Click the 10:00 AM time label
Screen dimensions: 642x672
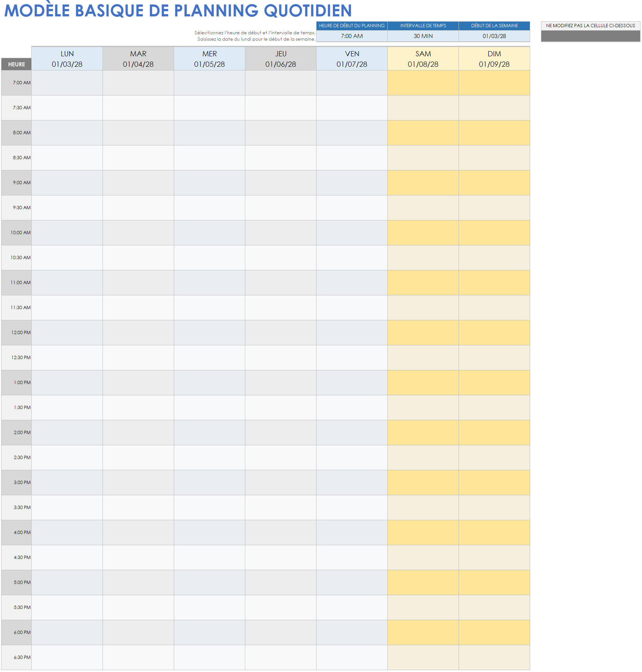[16, 233]
